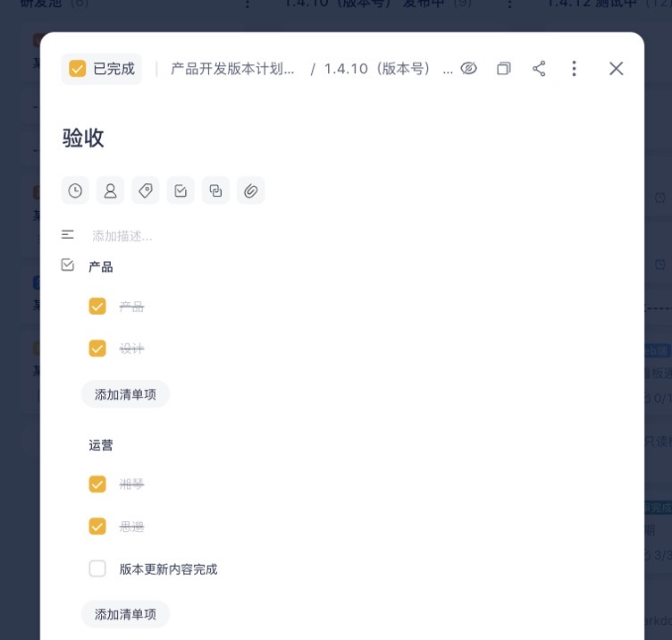Check the 版本更新内容完成 checkbox
The width and height of the screenshot is (672, 640).
(97, 568)
